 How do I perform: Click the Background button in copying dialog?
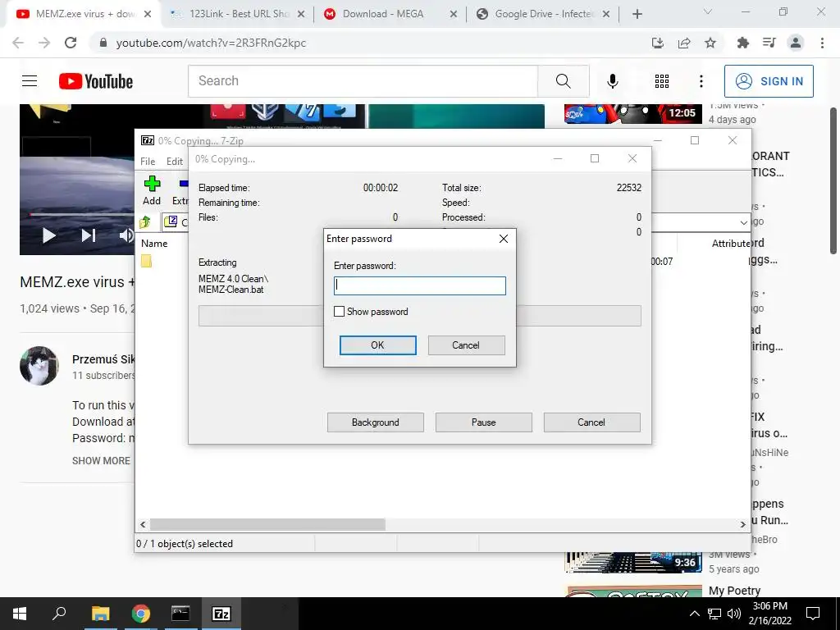coord(376,422)
